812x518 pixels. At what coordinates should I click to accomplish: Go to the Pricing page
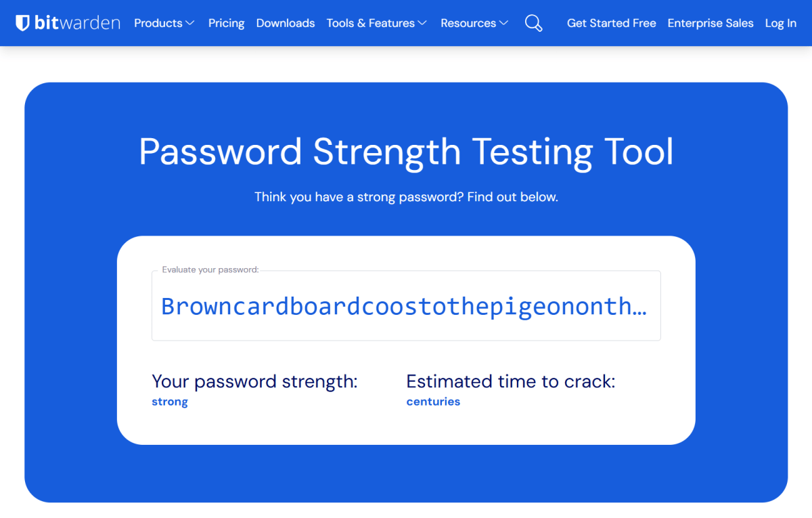tap(226, 23)
